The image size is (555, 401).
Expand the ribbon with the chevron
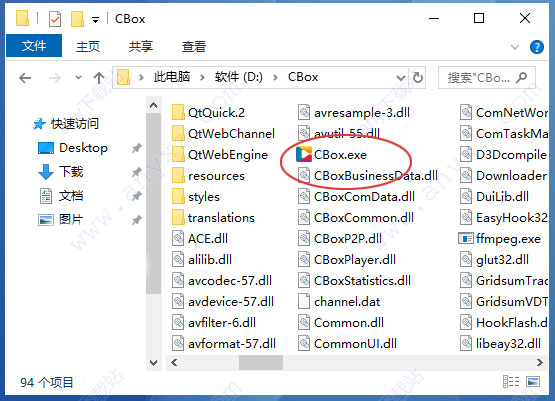[x=515, y=47]
